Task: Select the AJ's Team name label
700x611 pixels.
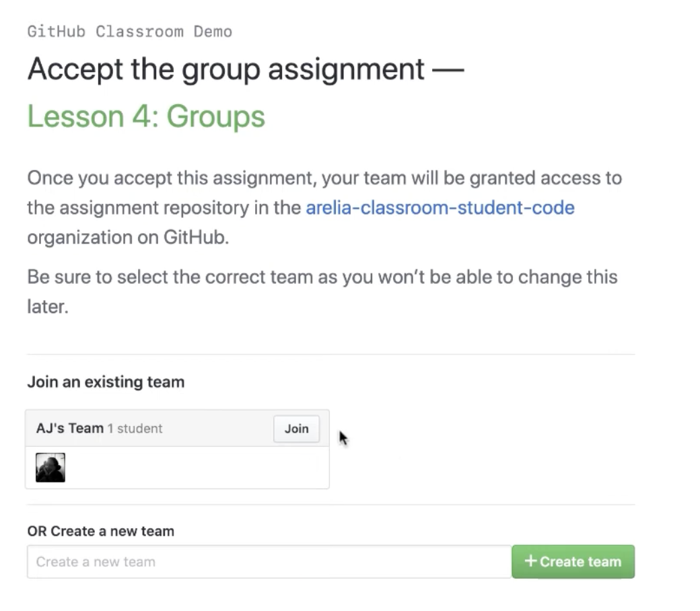Action: 69,429
